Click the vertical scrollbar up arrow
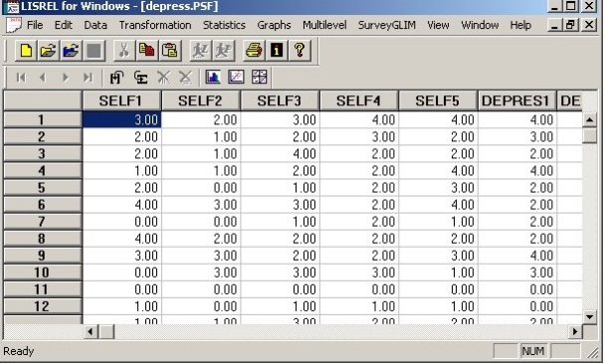Screen dimensions: 606x364 coord(589,119)
